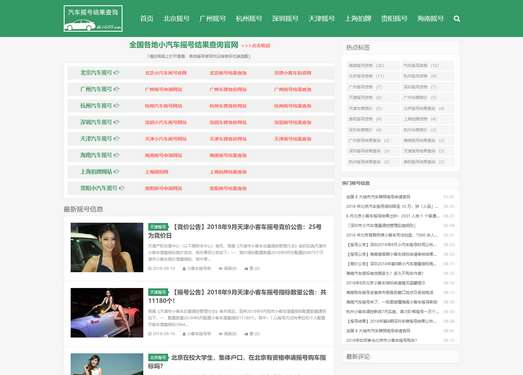
Task: Open 天津小汽车摇号网站 red link
Action: click(166, 139)
